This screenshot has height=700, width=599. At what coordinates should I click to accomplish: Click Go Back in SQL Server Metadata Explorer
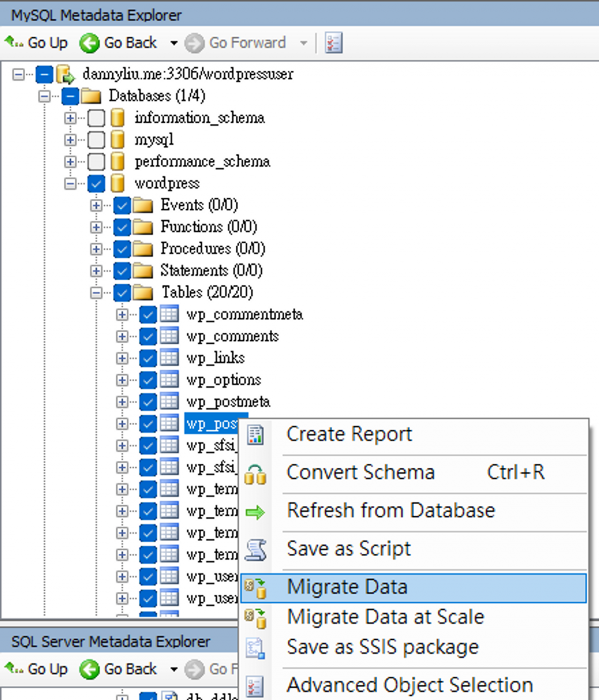coord(118,669)
